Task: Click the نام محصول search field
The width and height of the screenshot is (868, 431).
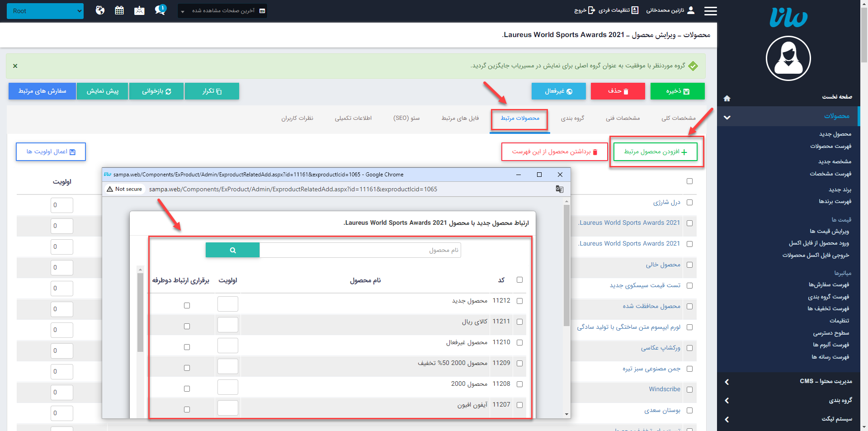Action: click(x=360, y=250)
